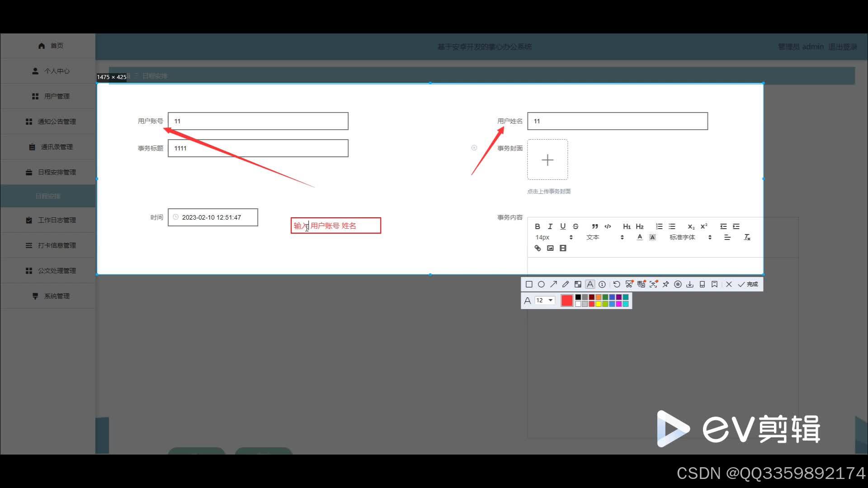Apply Heading 1 in the editor
This screenshot has width=868, height=488.
tap(627, 226)
